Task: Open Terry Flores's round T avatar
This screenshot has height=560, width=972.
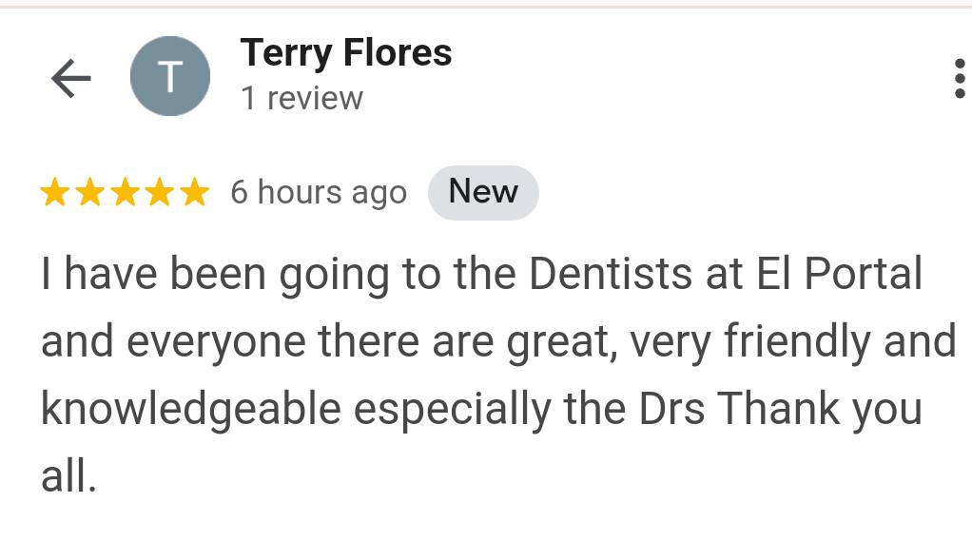Action: click(170, 76)
